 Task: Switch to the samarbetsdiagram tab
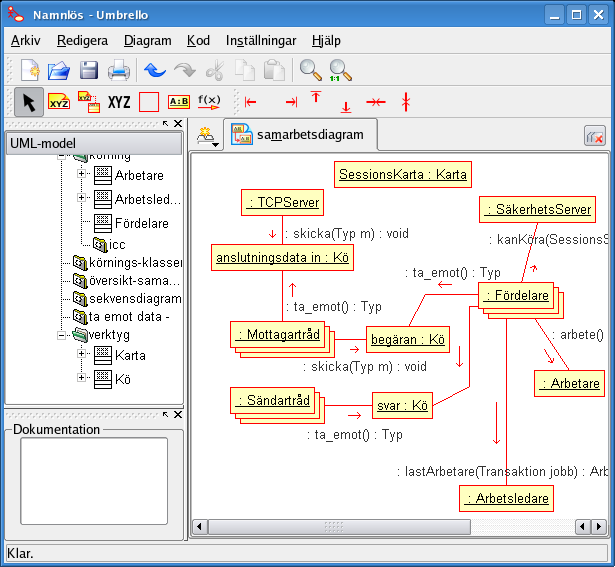coord(300,134)
